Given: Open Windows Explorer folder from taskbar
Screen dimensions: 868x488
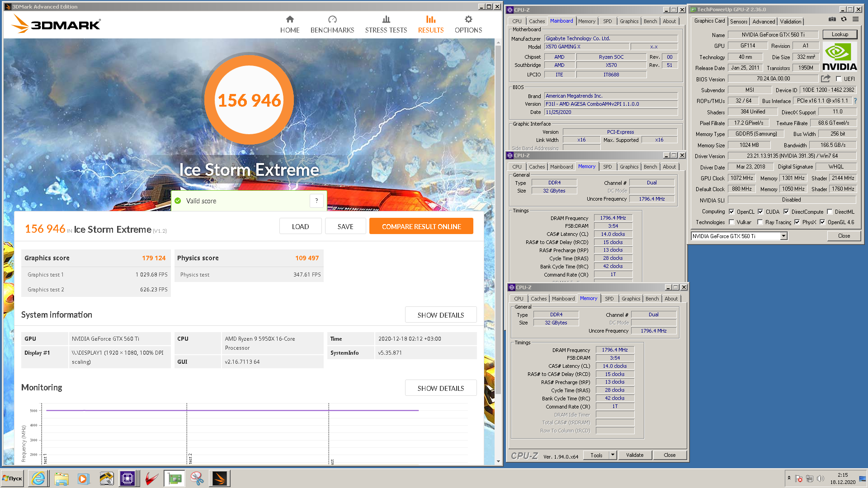Looking at the screenshot, I should (61, 479).
